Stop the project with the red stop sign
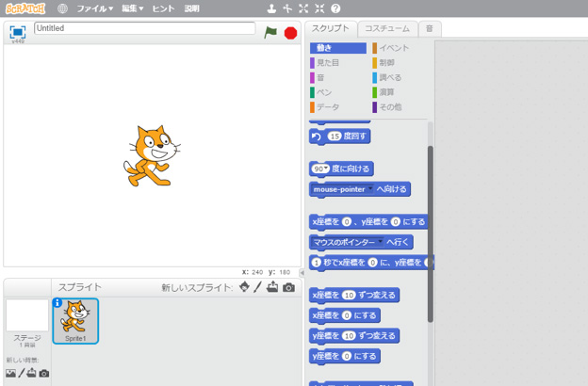 point(290,33)
